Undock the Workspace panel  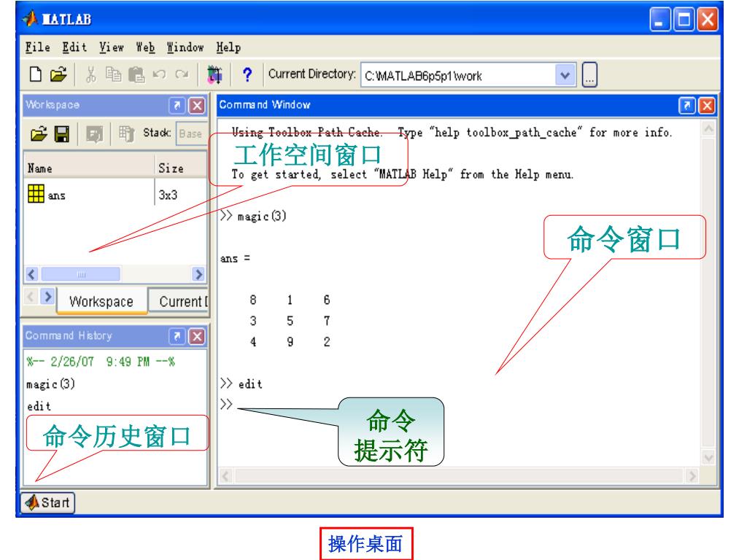coord(177,105)
